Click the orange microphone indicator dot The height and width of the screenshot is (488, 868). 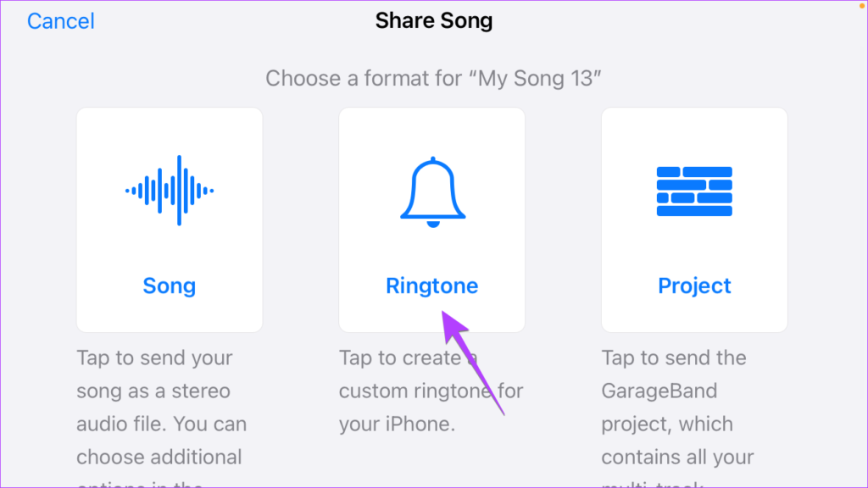point(862,6)
